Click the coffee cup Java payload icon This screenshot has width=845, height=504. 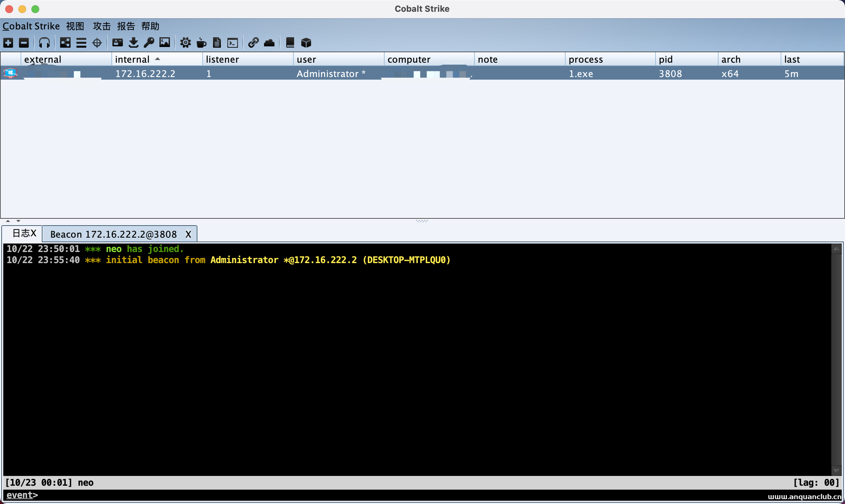(x=201, y=43)
